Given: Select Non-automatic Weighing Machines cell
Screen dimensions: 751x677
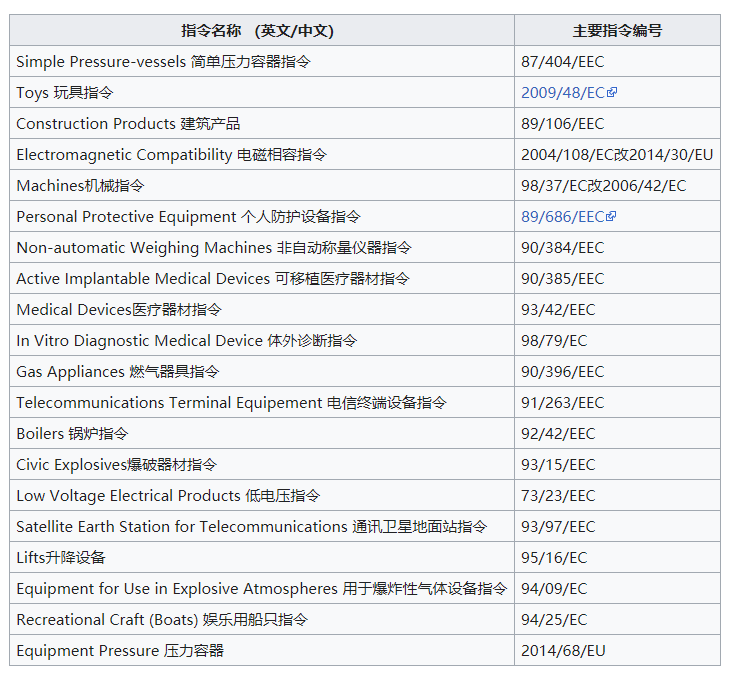Looking at the screenshot, I should [262, 247].
